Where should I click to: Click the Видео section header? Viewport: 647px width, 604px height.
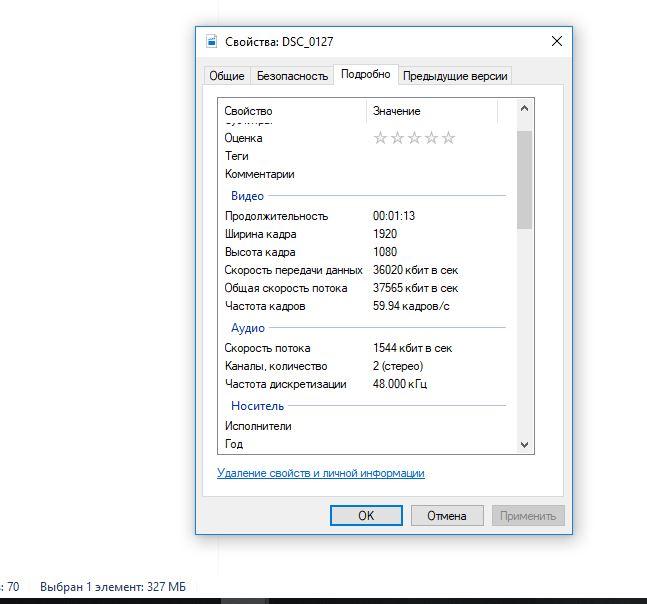click(247, 196)
